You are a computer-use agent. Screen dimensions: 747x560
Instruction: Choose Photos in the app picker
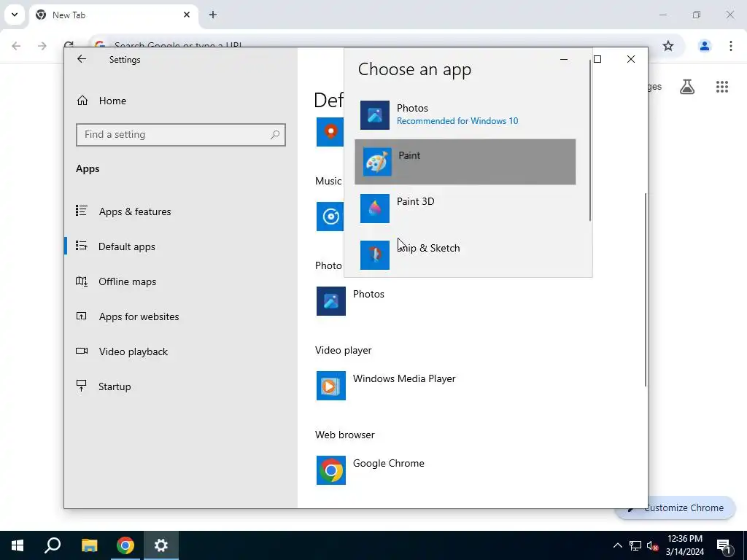click(x=465, y=115)
